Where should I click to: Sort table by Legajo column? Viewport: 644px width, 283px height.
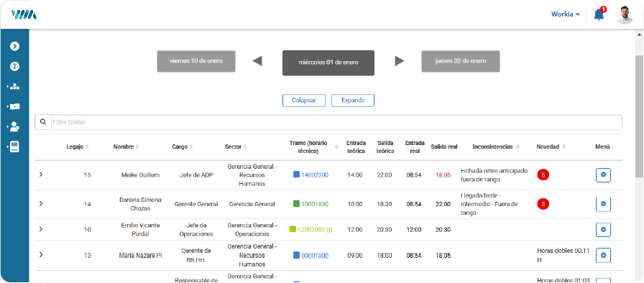pos(77,147)
